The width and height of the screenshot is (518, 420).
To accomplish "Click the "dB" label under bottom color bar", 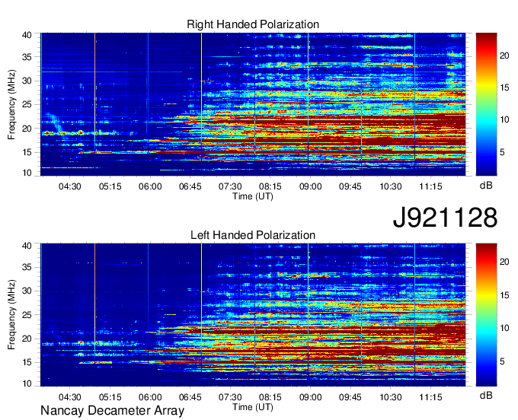I will 486,396.
